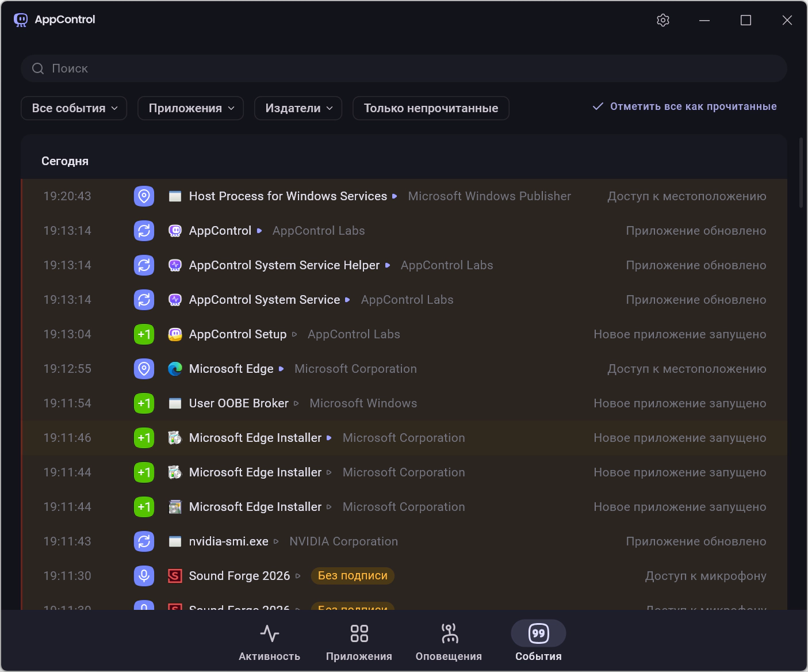
Task: Click Доступ к микрофону text at 19:11:30
Action: point(706,576)
